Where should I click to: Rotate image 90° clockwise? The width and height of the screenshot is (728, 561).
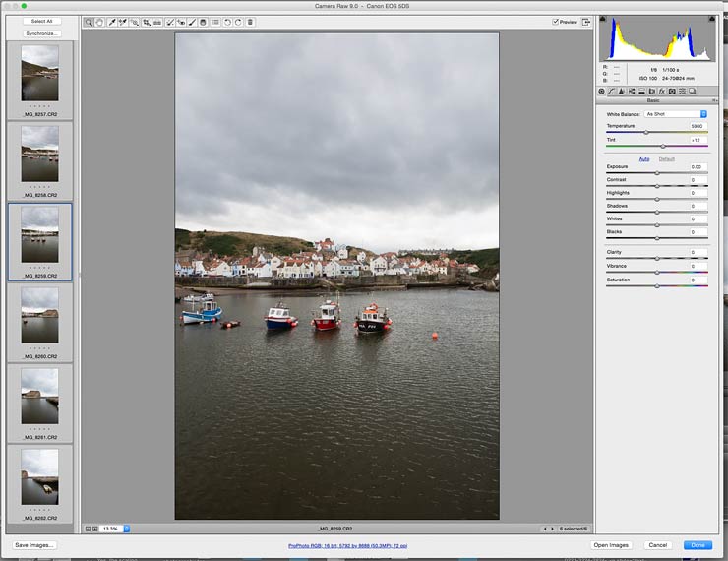238,22
